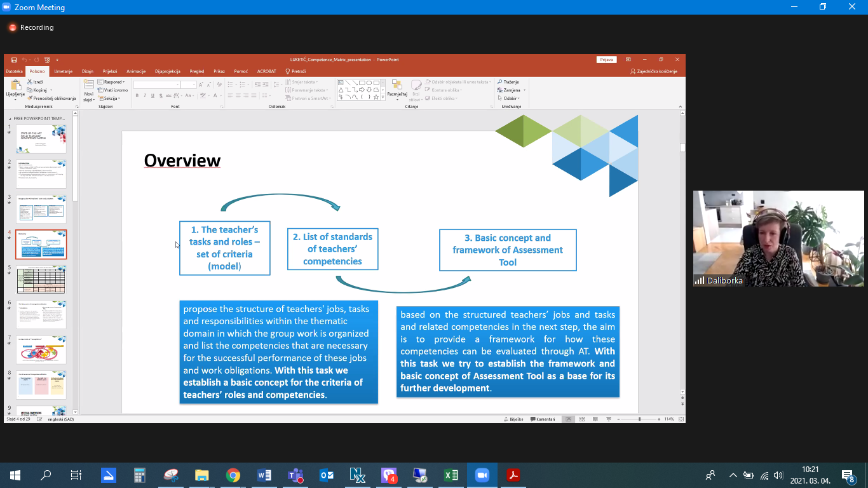The image size is (868, 488).
Task: Switch to the Umetanje ribbon tab
Action: (63, 71)
